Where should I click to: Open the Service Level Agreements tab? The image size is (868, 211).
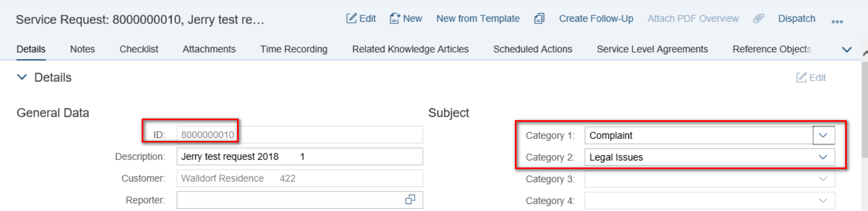[652, 49]
